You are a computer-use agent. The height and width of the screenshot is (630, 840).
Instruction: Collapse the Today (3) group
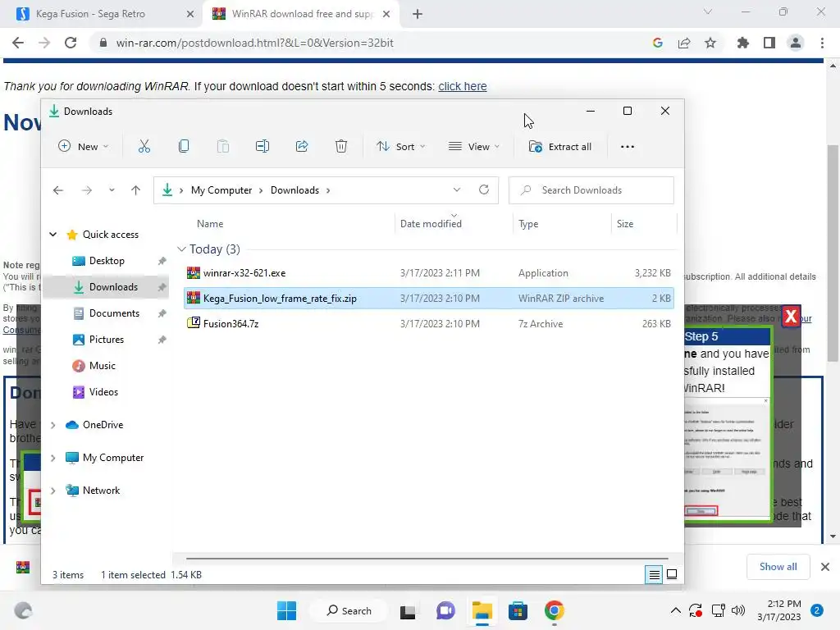(x=181, y=249)
